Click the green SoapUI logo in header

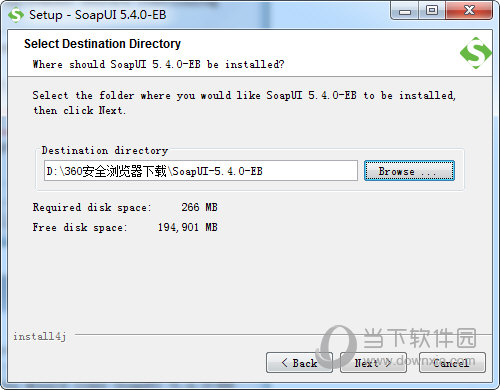pos(476,53)
